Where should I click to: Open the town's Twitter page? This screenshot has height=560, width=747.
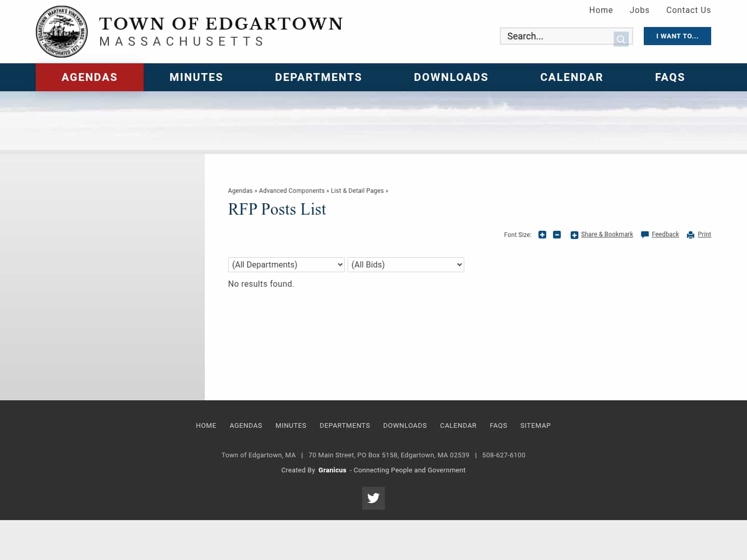pyautogui.click(x=373, y=498)
